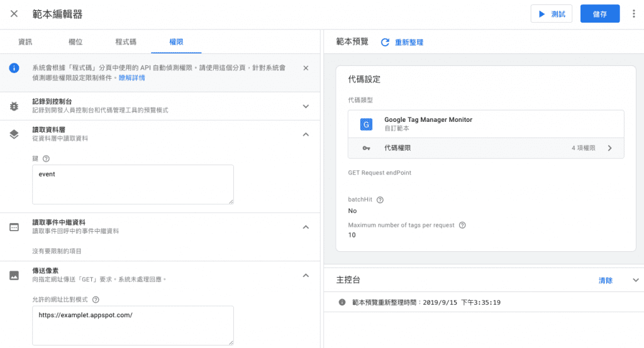644x348 pixels.
Task: Click the 測試 test button
Action: point(551,14)
